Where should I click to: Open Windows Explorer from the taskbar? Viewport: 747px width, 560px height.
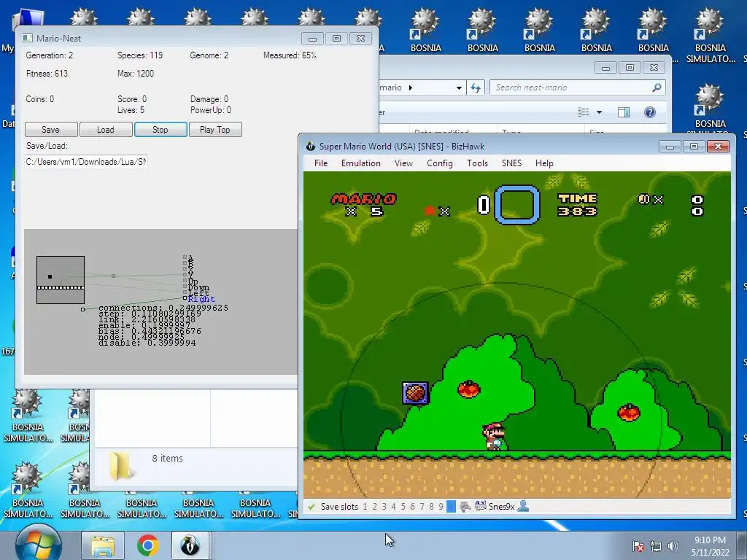pos(103,545)
